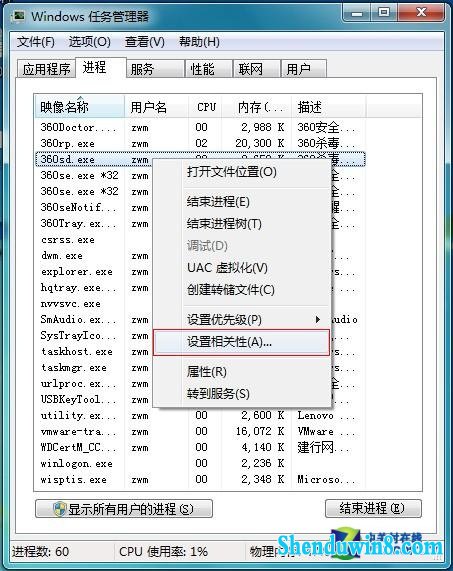Go to the 联网 tab
This screenshot has height=571, width=453.
point(257,69)
